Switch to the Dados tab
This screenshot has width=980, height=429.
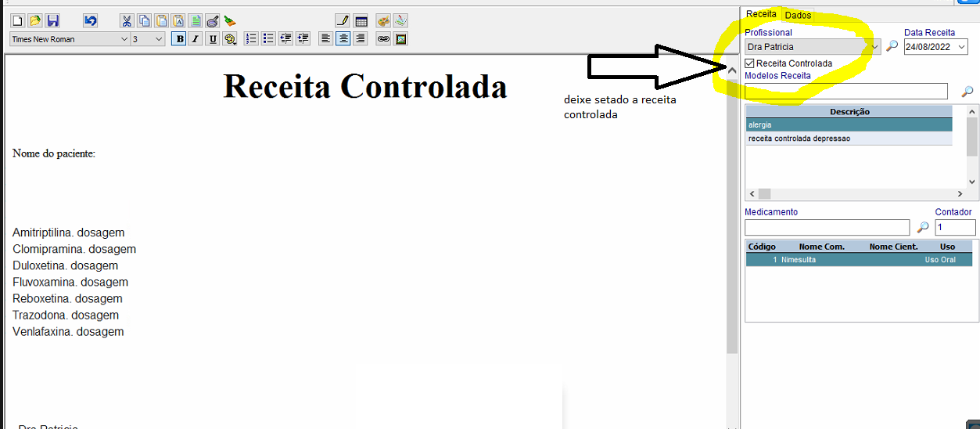[798, 15]
